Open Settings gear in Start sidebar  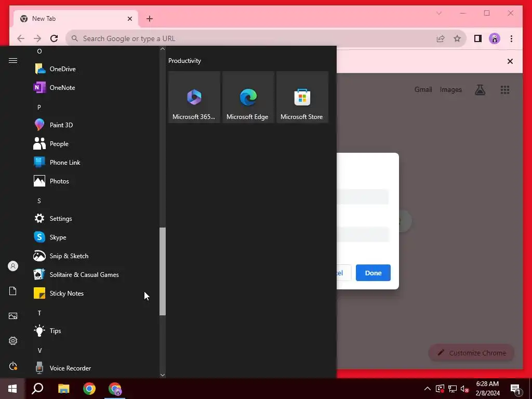[x=13, y=341]
